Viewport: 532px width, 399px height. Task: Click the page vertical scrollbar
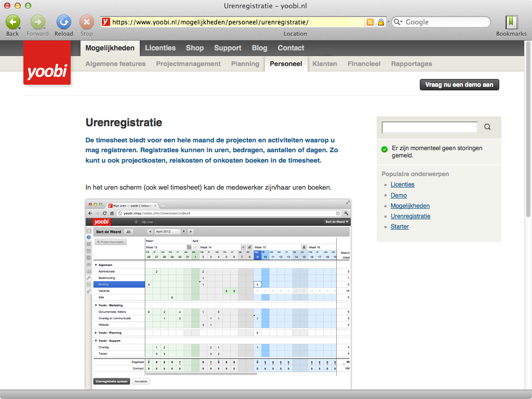point(528,129)
